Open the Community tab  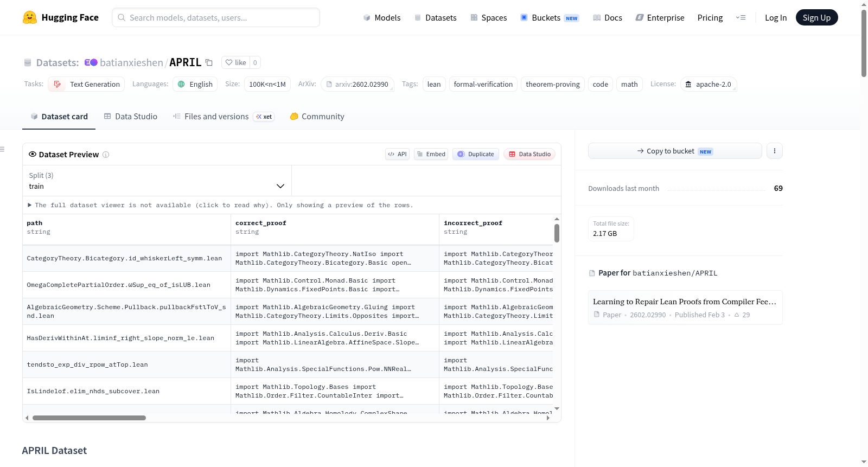click(x=317, y=117)
